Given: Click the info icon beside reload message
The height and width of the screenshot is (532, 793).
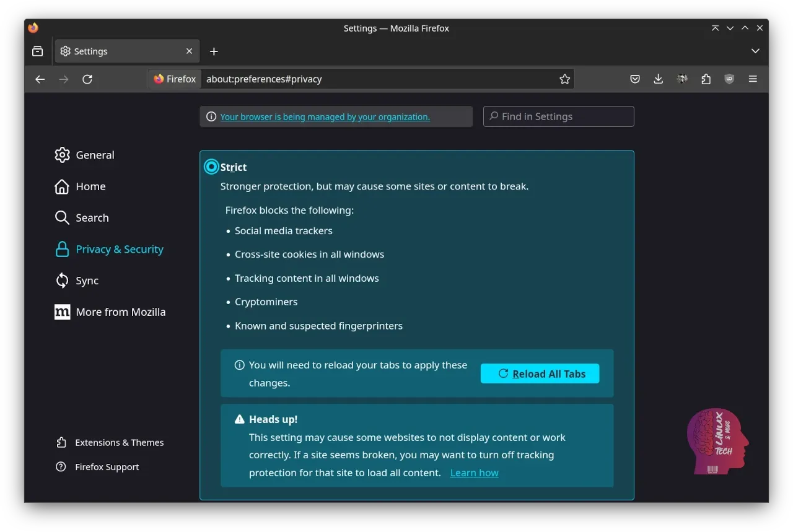Looking at the screenshot, I should coord(240,365).
